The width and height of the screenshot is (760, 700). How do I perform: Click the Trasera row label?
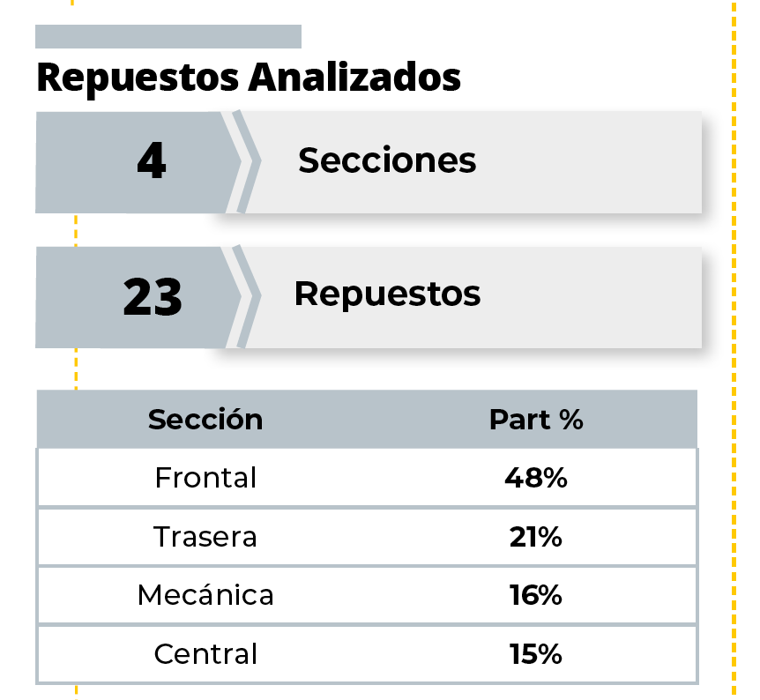coord(205,537)
